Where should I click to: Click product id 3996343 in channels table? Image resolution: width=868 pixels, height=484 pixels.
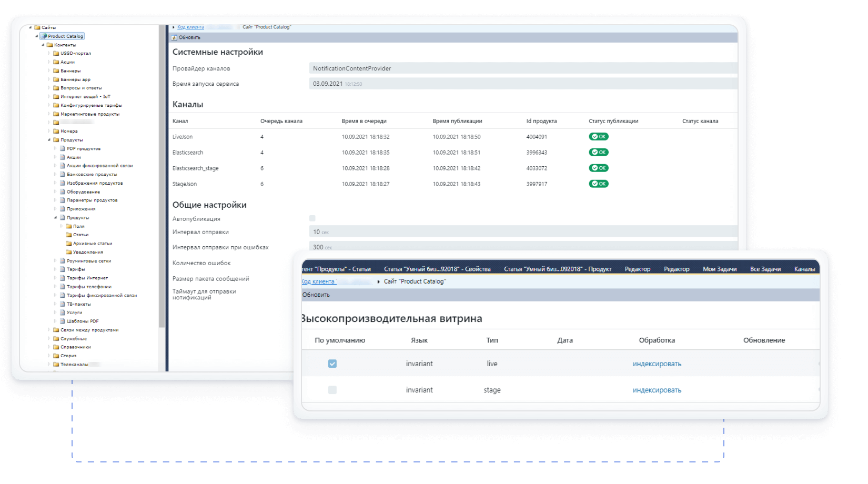click(537, 153)
